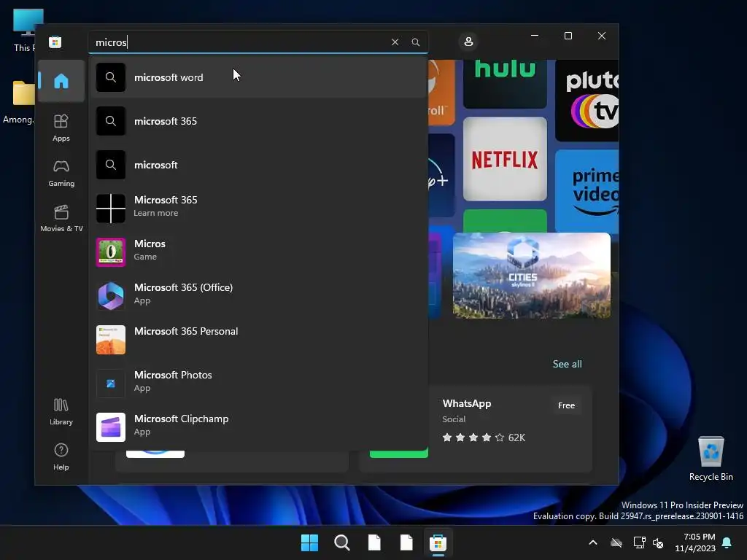Click the Microsoft Photos icon
The width and height of the screenshot is (747, 560).
[111, 384]
